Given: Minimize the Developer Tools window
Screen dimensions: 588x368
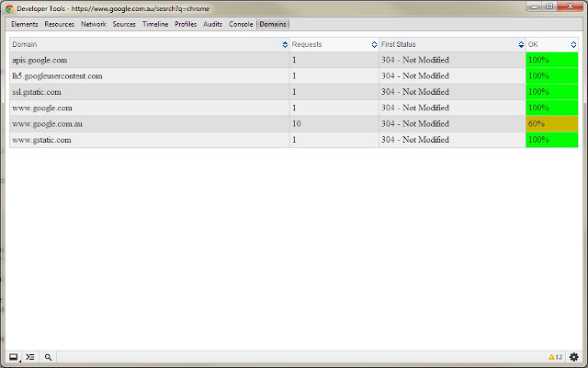Looking at the screenshot, I should 535,6.
